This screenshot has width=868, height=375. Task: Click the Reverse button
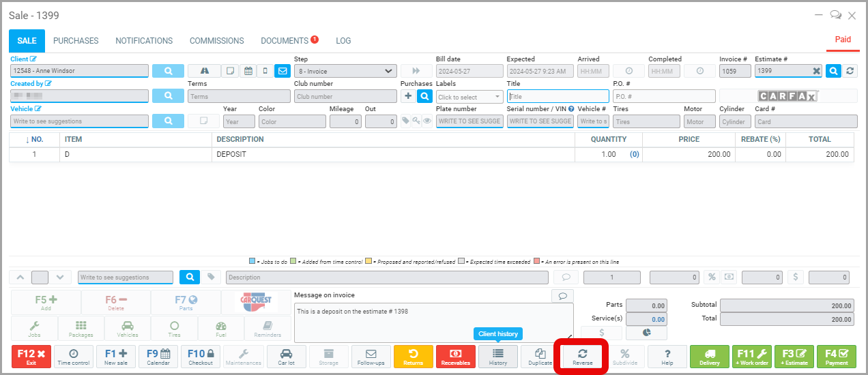tap(582, 357)
